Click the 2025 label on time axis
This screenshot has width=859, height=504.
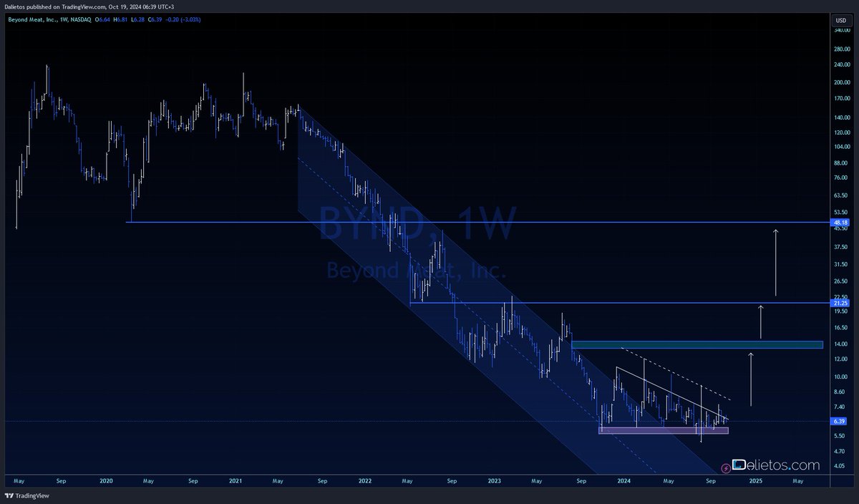click(x=755, y=483)
